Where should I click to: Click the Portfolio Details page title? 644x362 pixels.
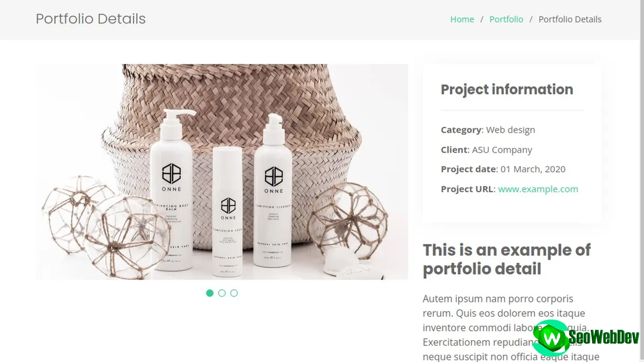[91, 19]
